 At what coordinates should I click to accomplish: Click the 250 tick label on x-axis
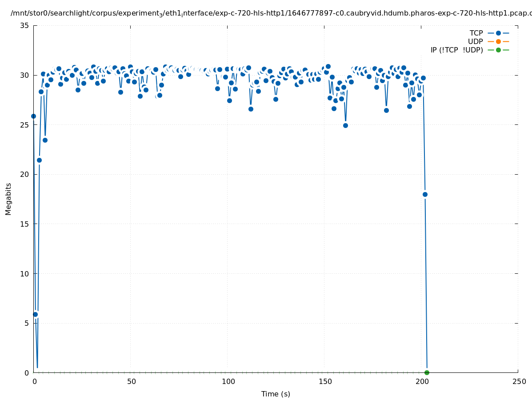519,381
